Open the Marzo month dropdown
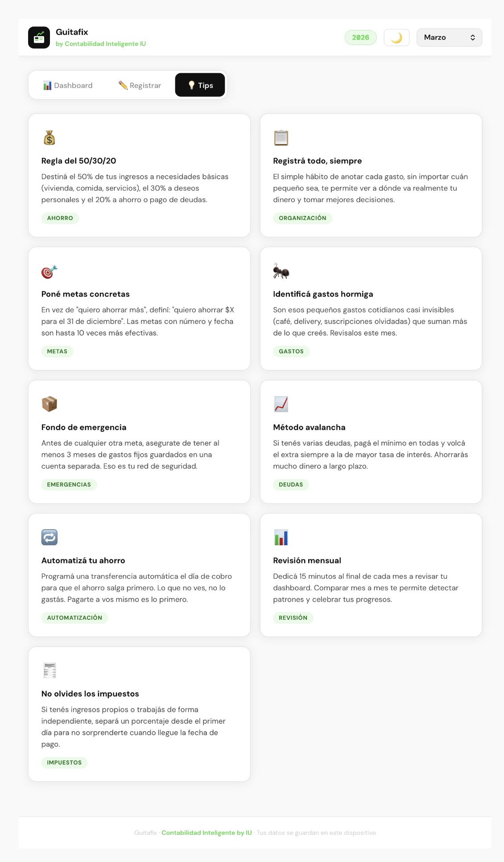Image resolution: width=504 pixels, height=862 pixels. coord(449,37)
